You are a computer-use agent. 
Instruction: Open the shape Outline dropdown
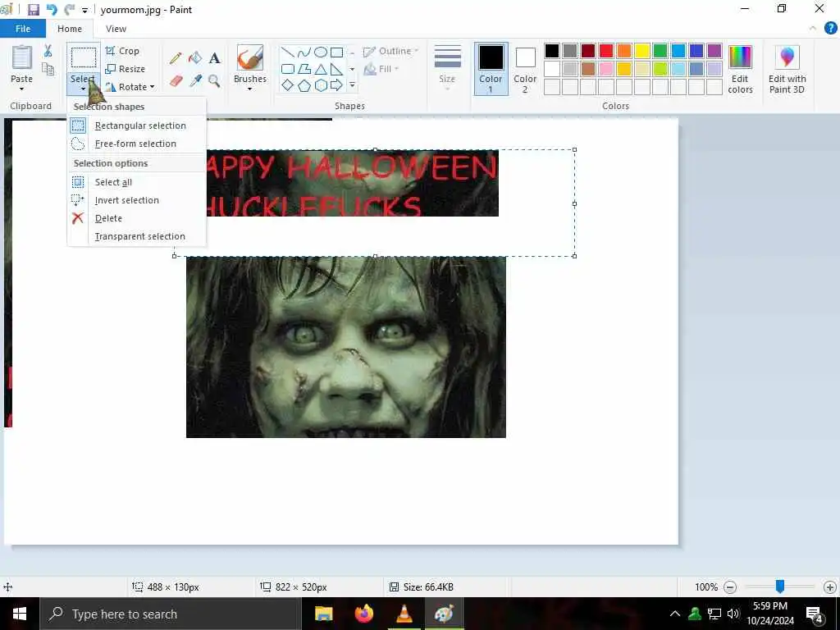point(391,52)
